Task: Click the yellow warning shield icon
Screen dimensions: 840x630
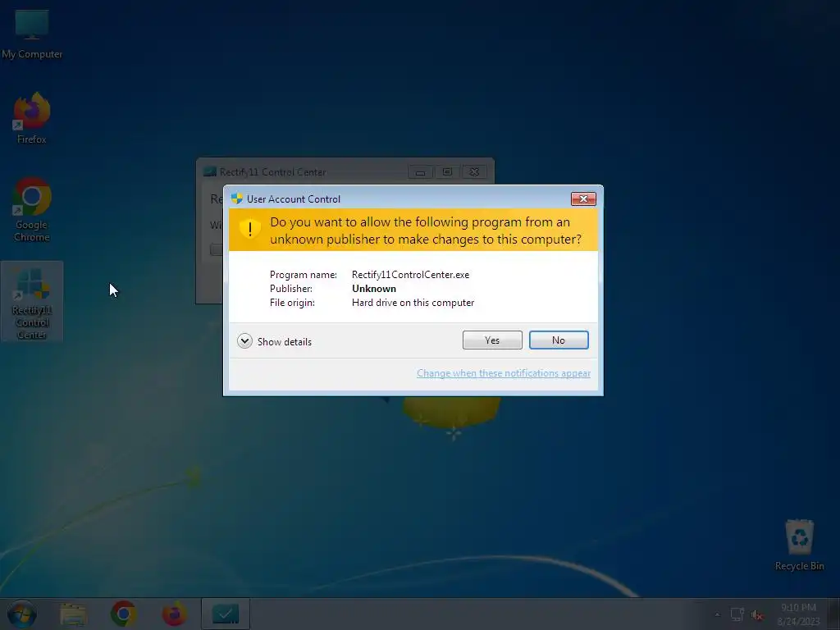Action: pos(249,229)
